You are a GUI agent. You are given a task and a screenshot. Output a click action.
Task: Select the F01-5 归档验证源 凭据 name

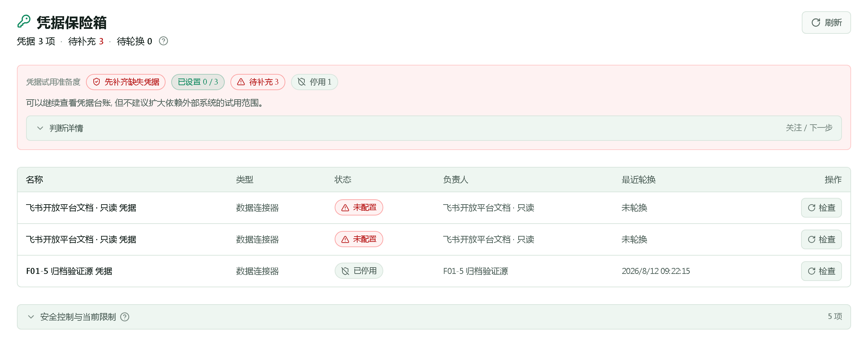[x=69, y=271]
